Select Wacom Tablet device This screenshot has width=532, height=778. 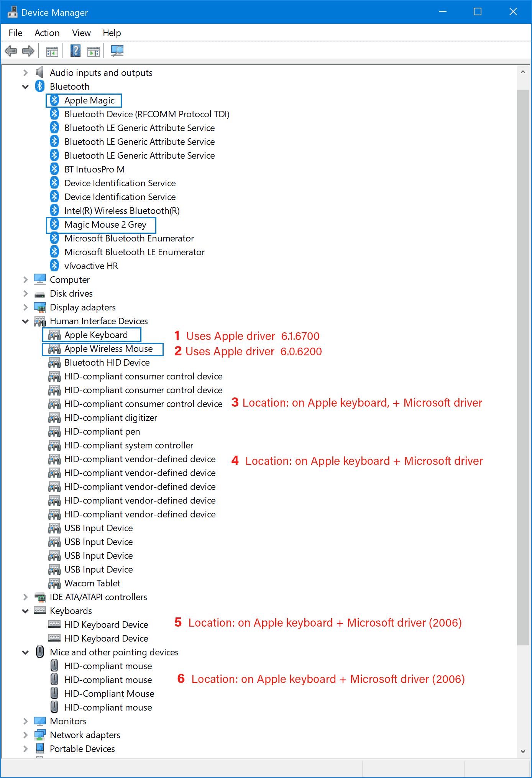coord(92,583)
